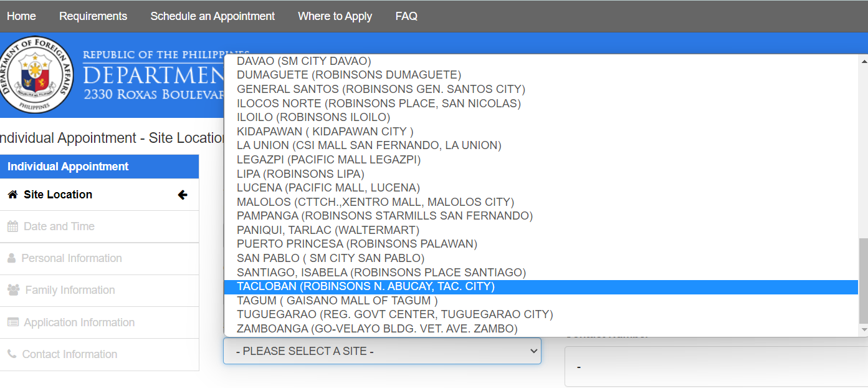Select TUGUEGARAO Reg. Govt Center option

coord(541,314)
